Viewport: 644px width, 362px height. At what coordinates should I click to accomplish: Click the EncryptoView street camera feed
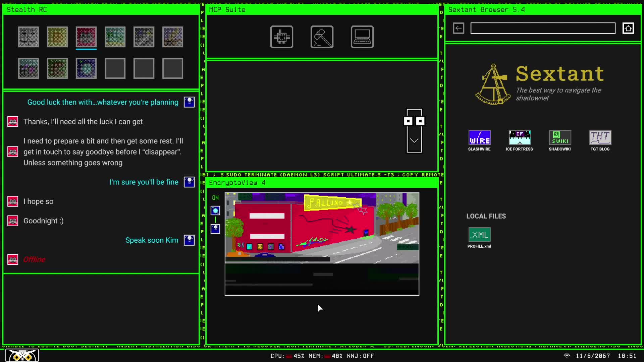click(x=322, y=244)
